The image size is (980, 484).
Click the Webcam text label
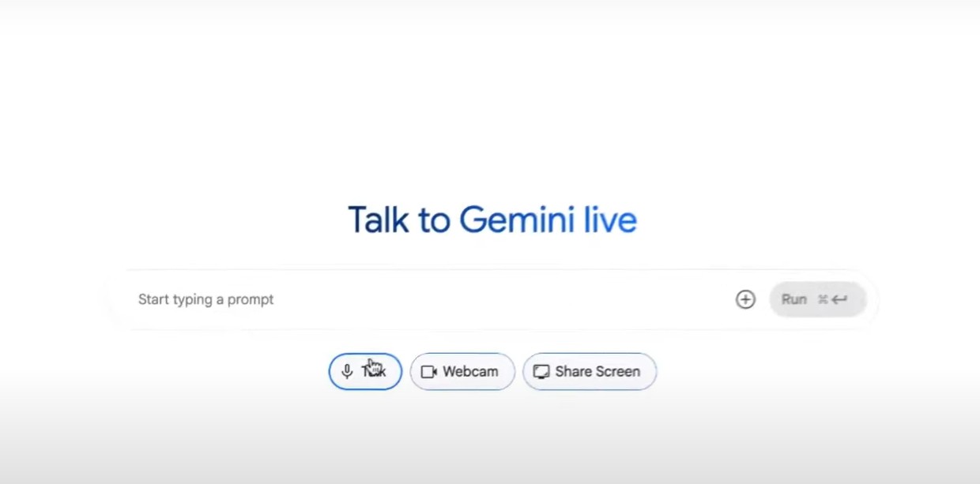point(470,371)
